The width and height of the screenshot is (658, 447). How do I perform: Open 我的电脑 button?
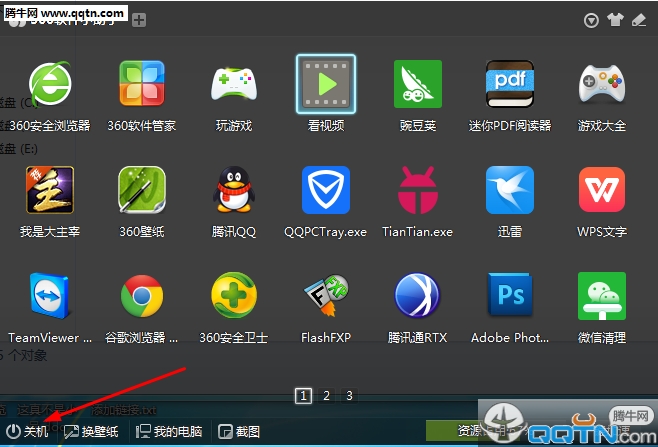(169, 431)
